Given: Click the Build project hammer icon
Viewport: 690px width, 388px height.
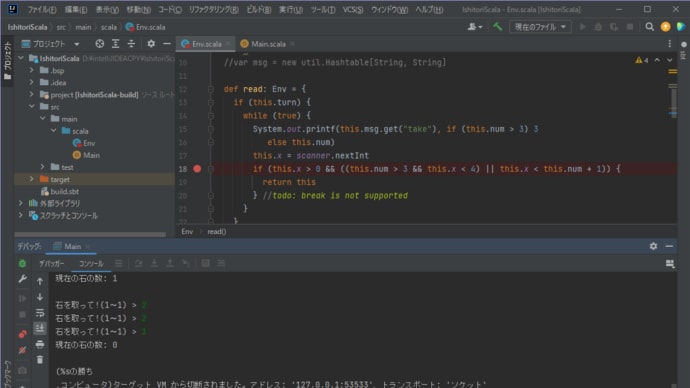Looking at the screenshot, I should [497, 27].
